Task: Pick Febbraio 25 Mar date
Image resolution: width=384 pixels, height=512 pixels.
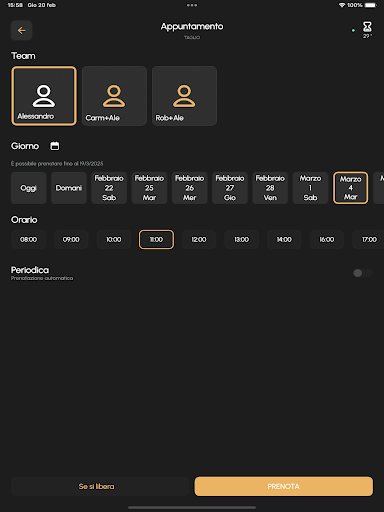Action: coord(149,188)
